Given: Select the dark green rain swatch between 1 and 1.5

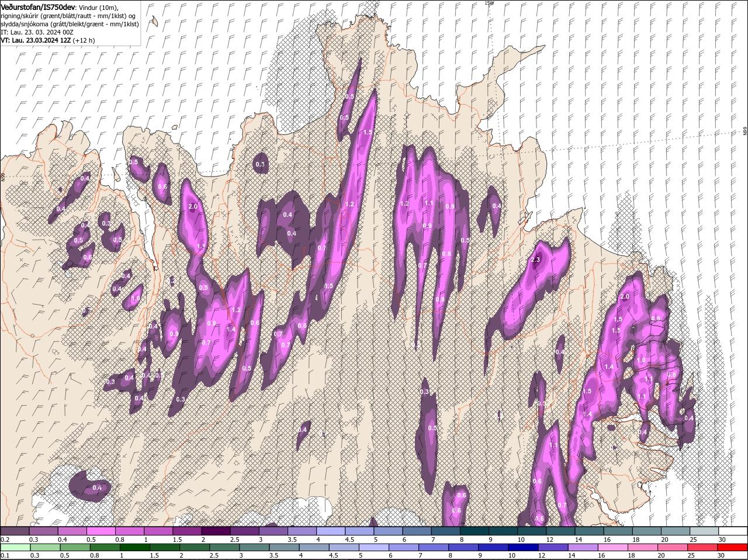Looking at the screenshot, I should coord(136,547).
